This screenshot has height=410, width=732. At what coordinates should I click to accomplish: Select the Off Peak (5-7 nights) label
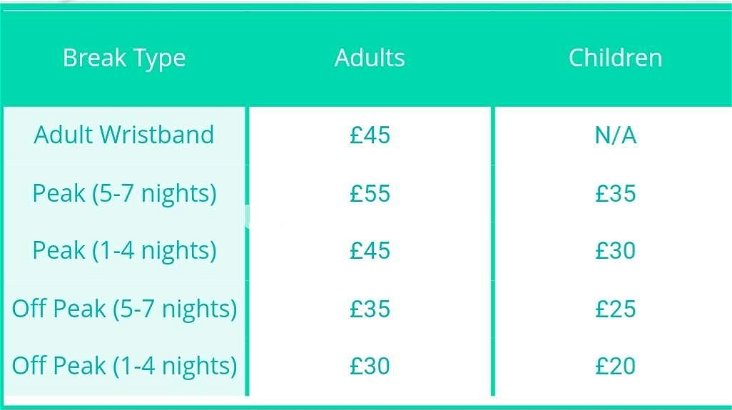click(x=124, y=309)
